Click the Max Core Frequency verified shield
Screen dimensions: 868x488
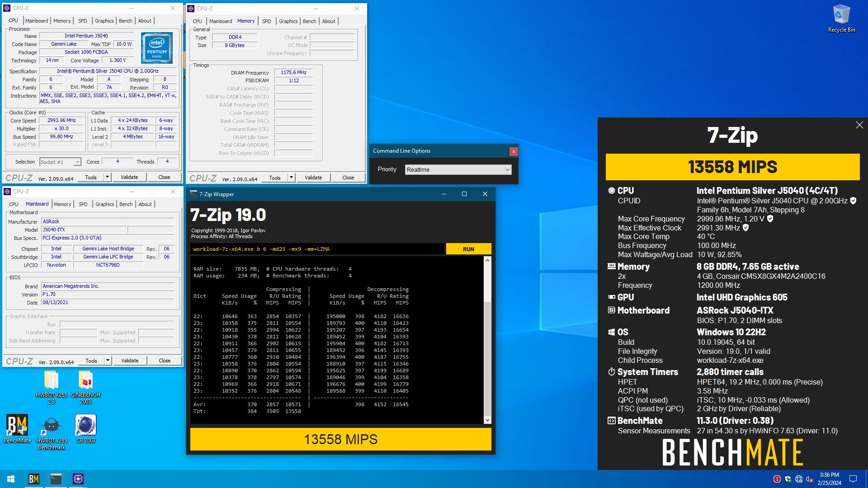point(770,219)
